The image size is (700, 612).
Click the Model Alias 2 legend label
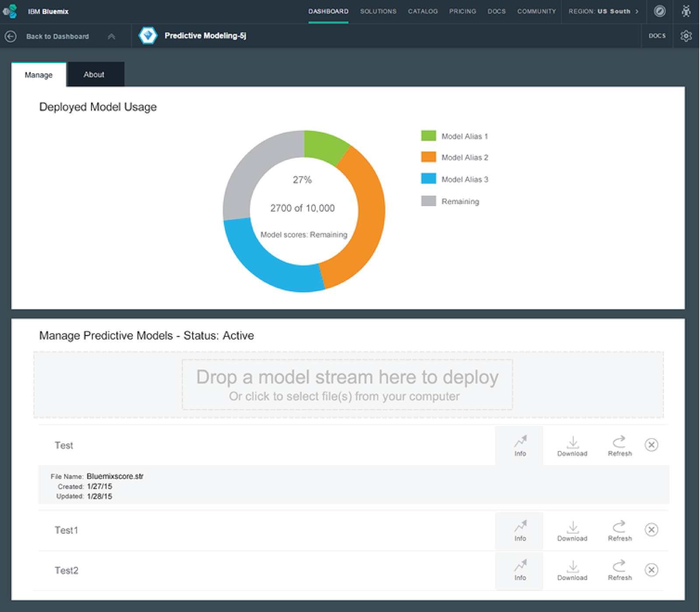click(465, 157)
